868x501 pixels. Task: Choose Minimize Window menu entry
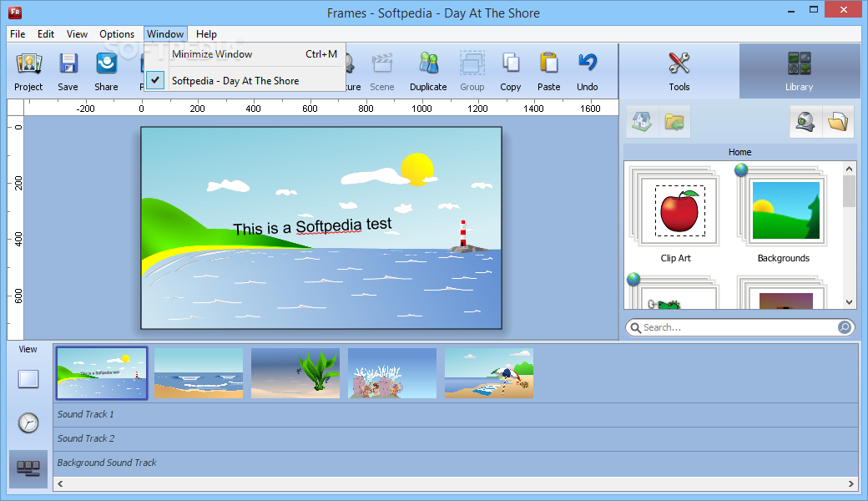(x=245, y=54)
